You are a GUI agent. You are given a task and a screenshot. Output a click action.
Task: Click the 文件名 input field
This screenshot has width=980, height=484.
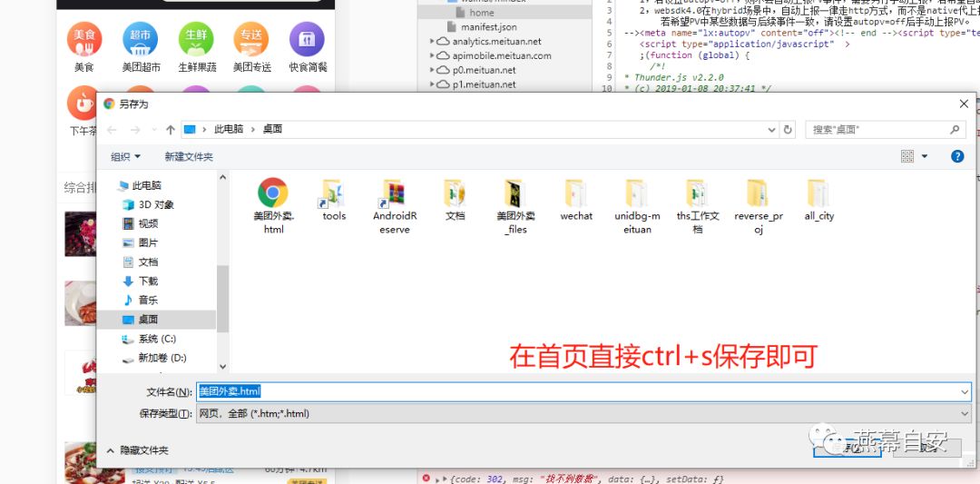(583, 392)
